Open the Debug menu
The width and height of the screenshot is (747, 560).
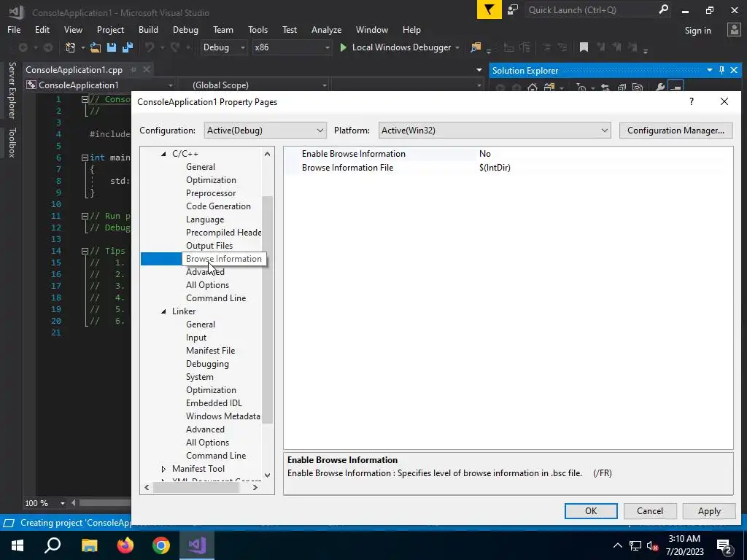[x=185, y=29]
